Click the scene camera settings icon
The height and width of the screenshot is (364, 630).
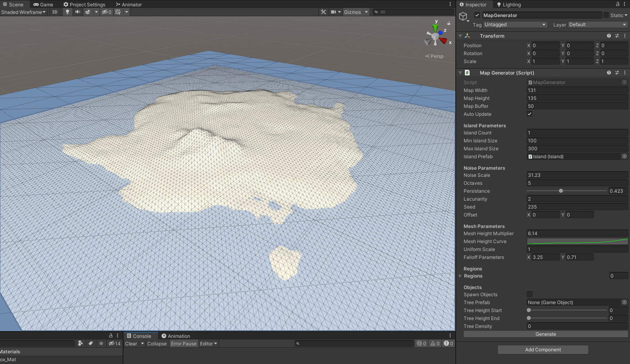click(x=333, y=12)
